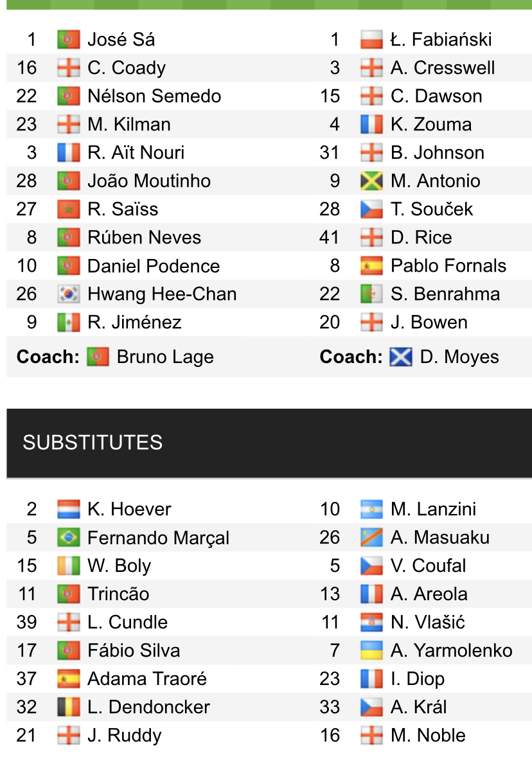The width and height of the screenshot is (532, 764).
Task: Click the Ukraine flag next to A. Yarmolenko
Action: 371,651
